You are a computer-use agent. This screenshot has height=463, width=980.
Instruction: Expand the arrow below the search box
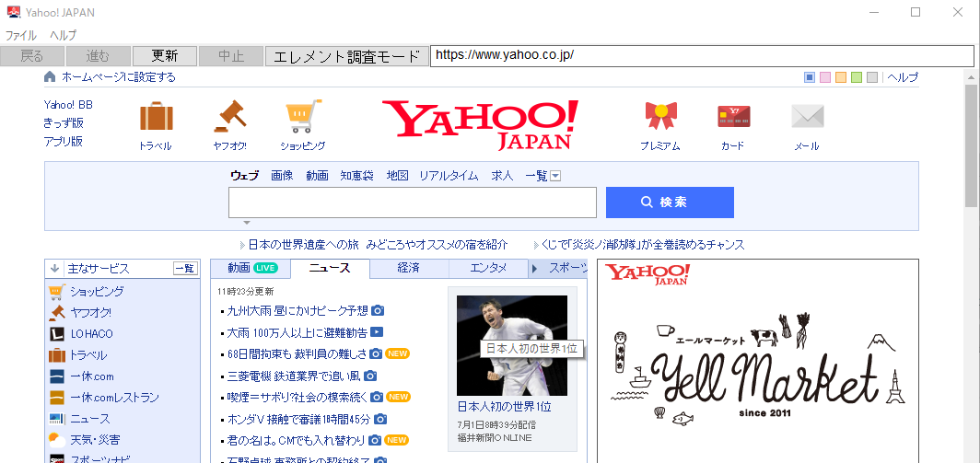[x=247, y=223]
